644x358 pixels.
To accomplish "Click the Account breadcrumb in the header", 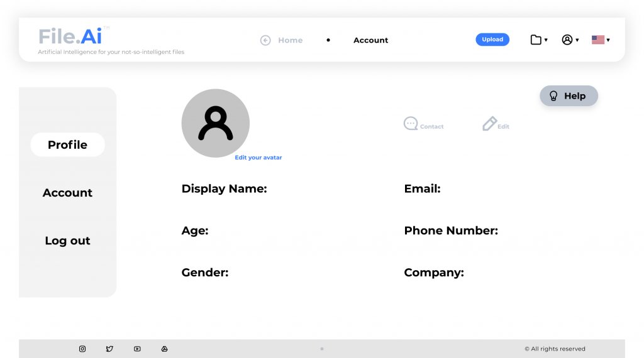I will pos(370,40).
